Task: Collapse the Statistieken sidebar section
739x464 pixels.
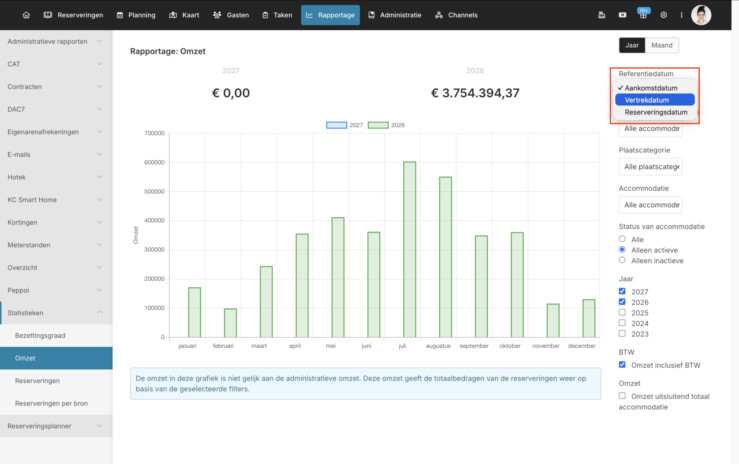Action: 56,313
